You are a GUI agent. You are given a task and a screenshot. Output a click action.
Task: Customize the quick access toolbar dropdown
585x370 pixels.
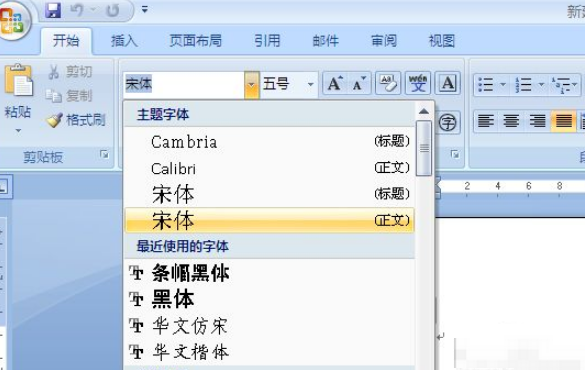pyautogui.click(x=145, y=10)
